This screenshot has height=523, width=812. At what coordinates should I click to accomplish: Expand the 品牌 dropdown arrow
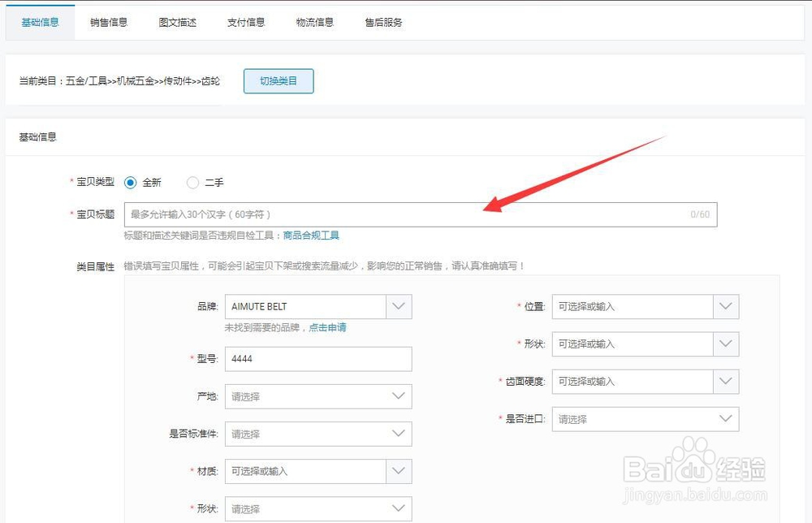click(x=399, y=306)
